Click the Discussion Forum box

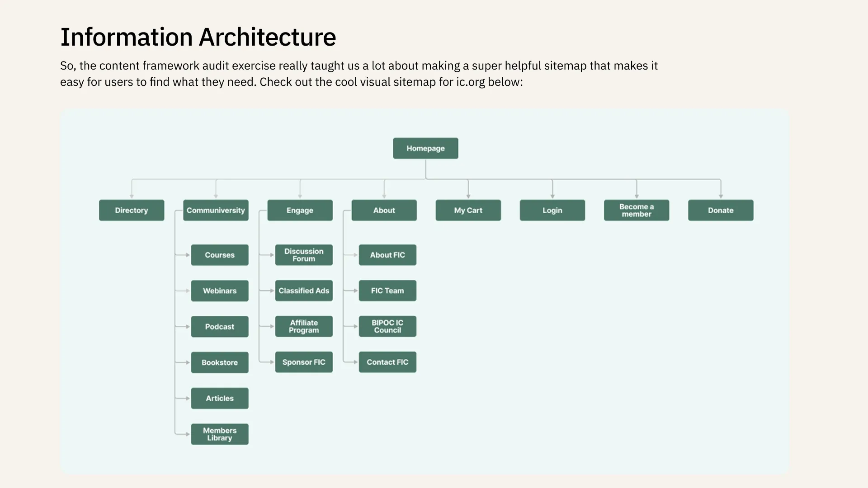[304, 255]
